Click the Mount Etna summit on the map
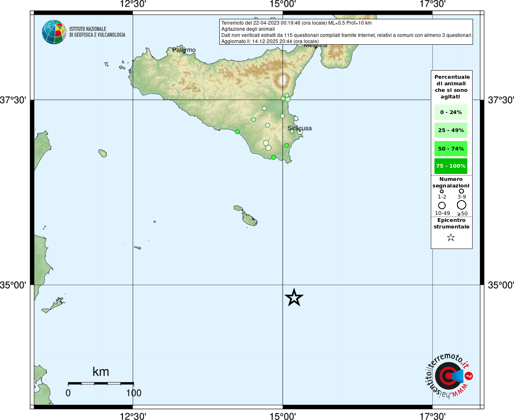This screenshot has height=420, width=514. click(x=282, y=79)
